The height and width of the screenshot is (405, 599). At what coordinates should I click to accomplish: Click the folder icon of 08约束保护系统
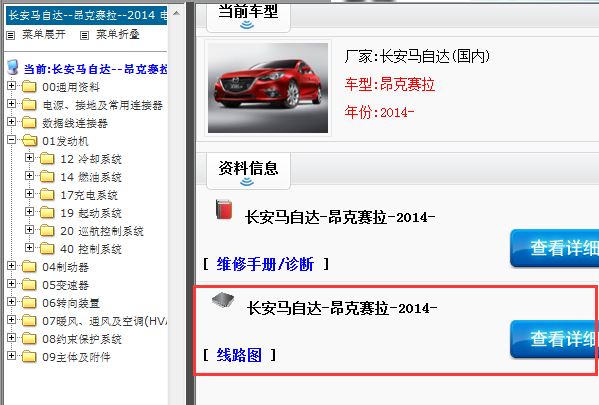[x=29, y=339]
